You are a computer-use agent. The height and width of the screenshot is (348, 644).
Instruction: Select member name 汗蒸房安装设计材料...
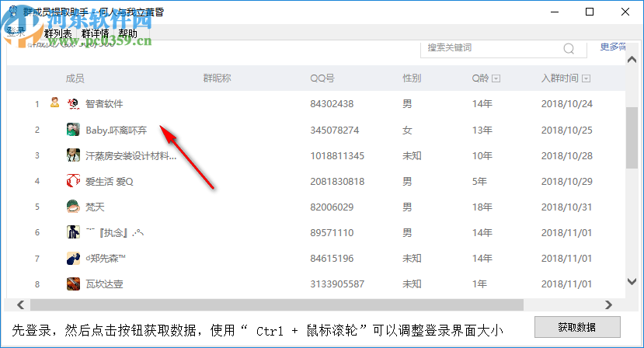tap(131, 155)
